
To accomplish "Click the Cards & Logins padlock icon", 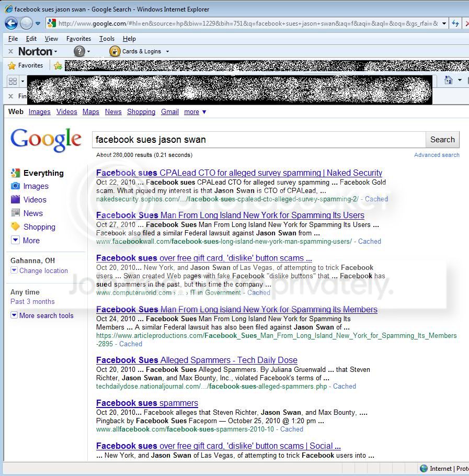I will click(x=115, y=51).
